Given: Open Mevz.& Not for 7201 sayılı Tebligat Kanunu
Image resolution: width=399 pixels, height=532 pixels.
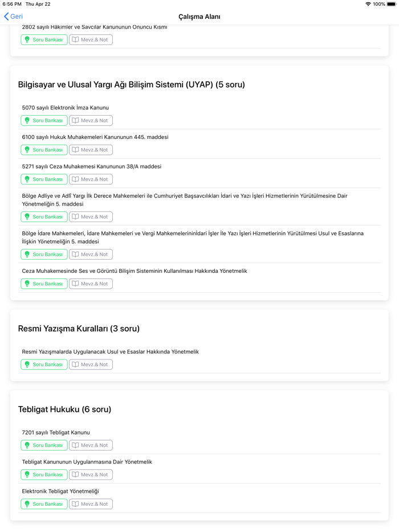Looking at the screenshot, I should pyautogui.click(x=91, y=445).
